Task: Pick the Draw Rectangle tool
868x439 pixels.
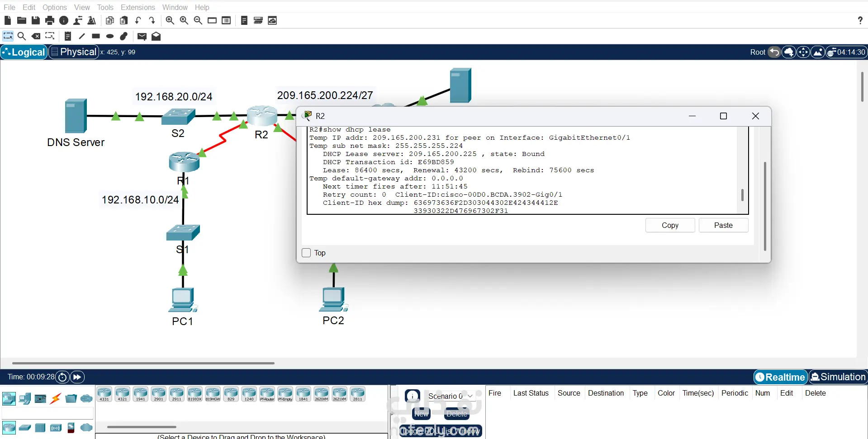Action: tap(96, 36)
